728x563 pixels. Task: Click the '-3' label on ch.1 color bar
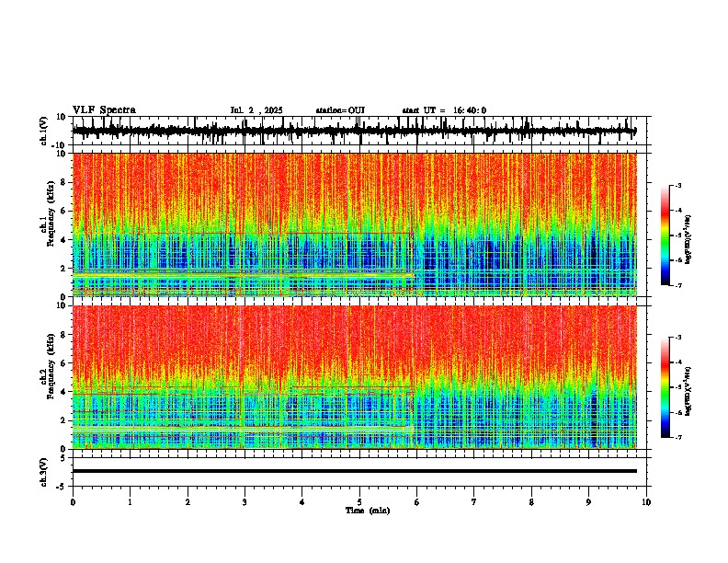coord(677,185)
